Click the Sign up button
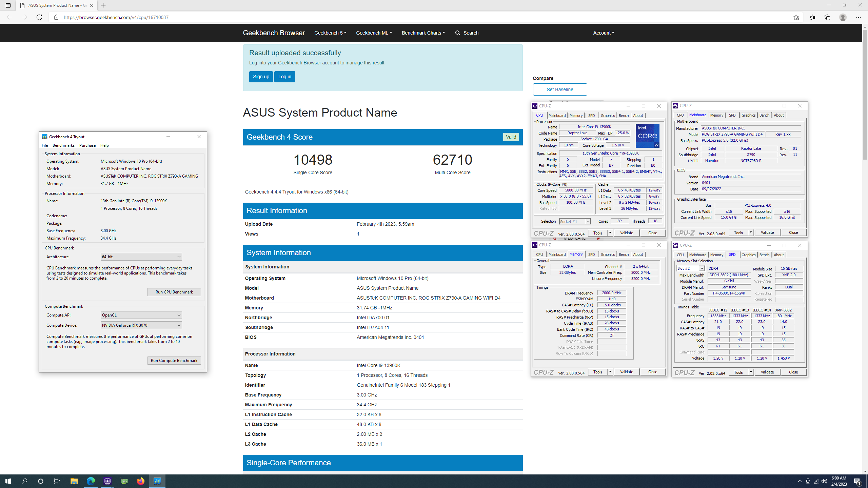The width and height of the screenshot is (868, 488). (261, 77)
